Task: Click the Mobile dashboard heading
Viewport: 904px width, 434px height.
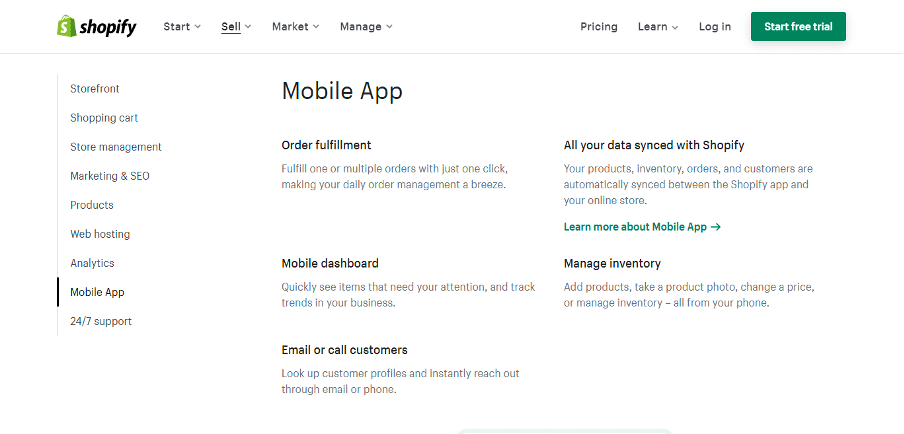Action: 330,263
